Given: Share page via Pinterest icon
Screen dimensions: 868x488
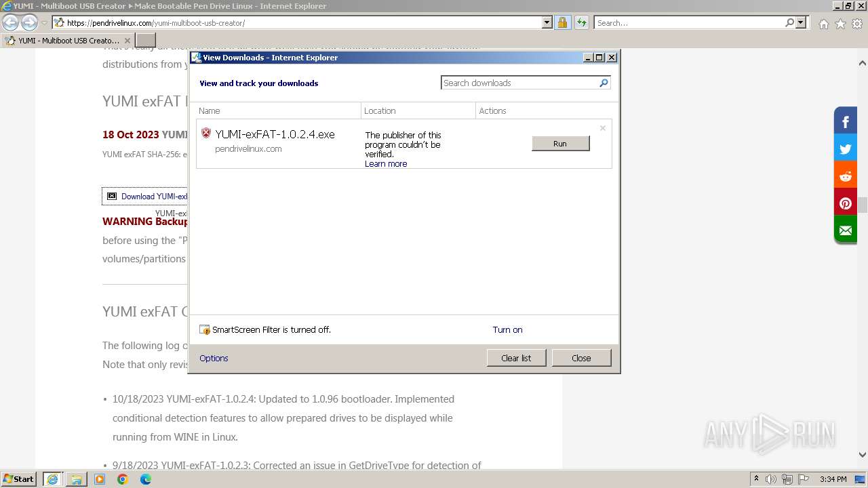Looking at the screenshot, I should pyautogui.click(x=846, y=203).
